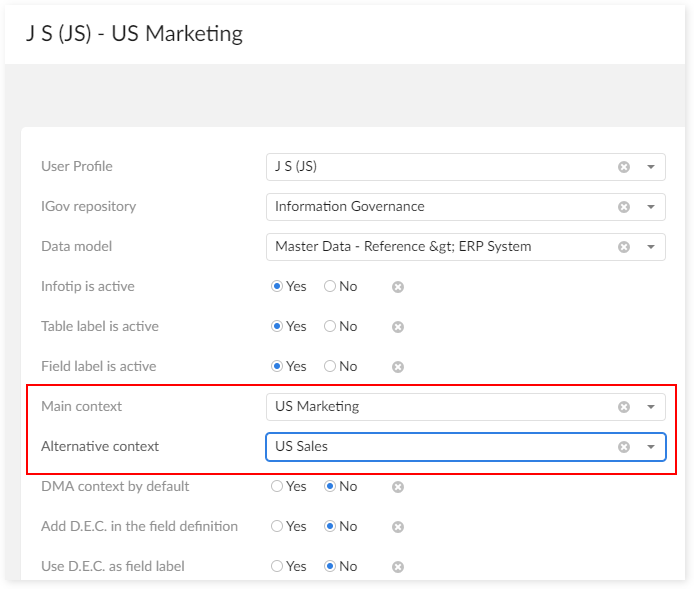Select No for Table label is active

coord(330,327)
